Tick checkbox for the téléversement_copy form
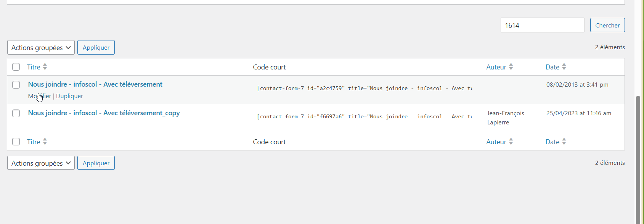 [x=16, y=113]
